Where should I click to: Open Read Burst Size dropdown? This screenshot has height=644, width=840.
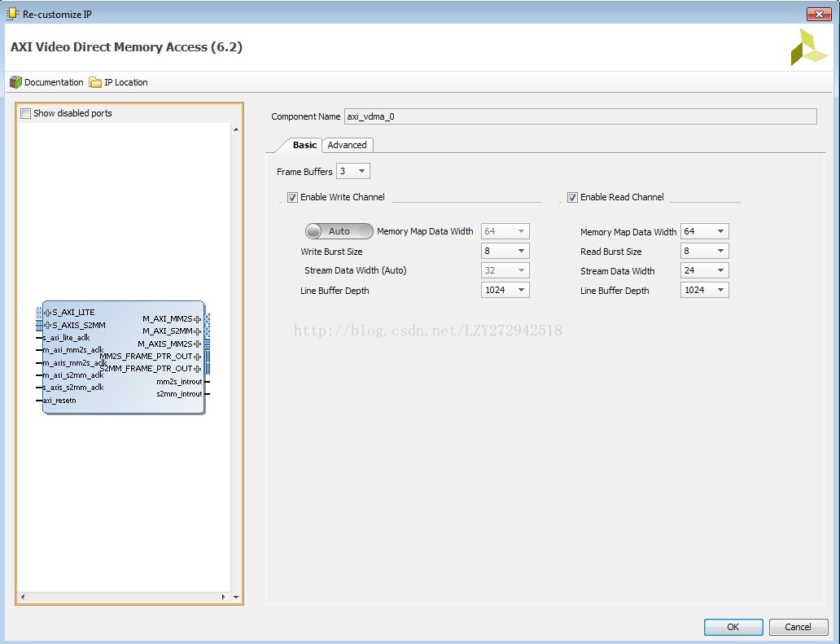704,251
